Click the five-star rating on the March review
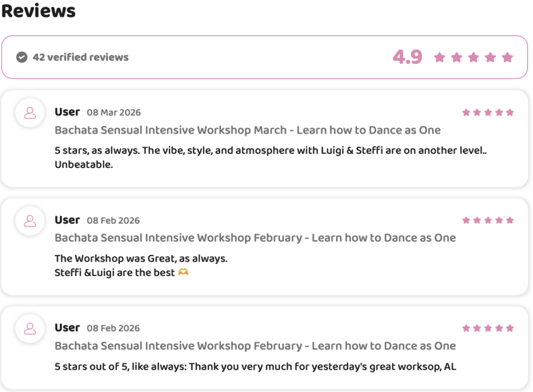533x392 pixels. tap(488, 112)
